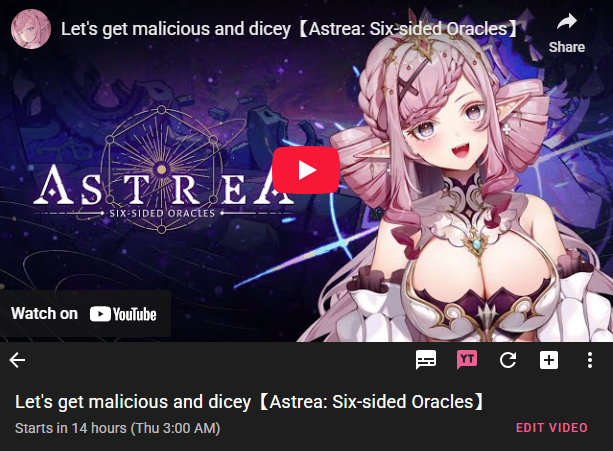Play the Astrea stream video

(306, 170)
